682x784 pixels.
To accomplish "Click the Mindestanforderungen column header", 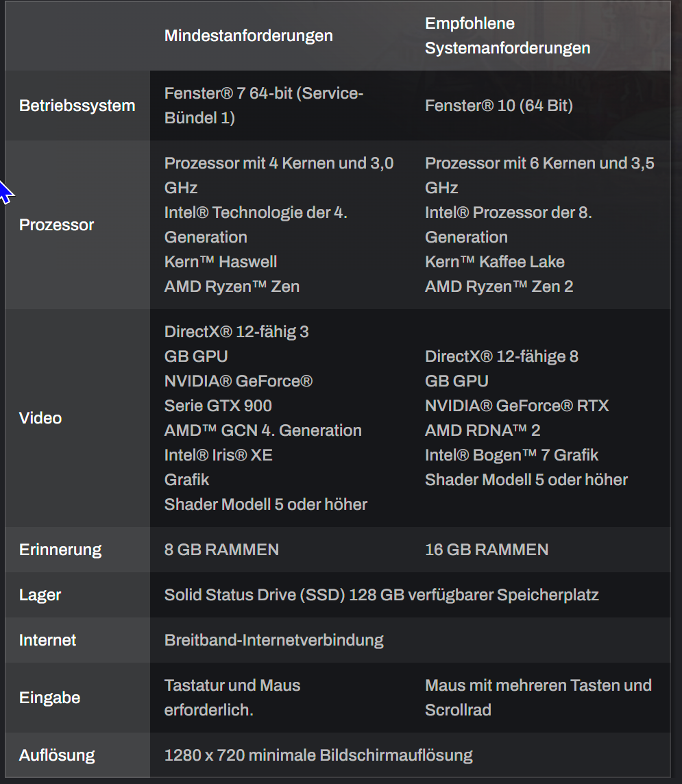I will [x=249, y=36].
